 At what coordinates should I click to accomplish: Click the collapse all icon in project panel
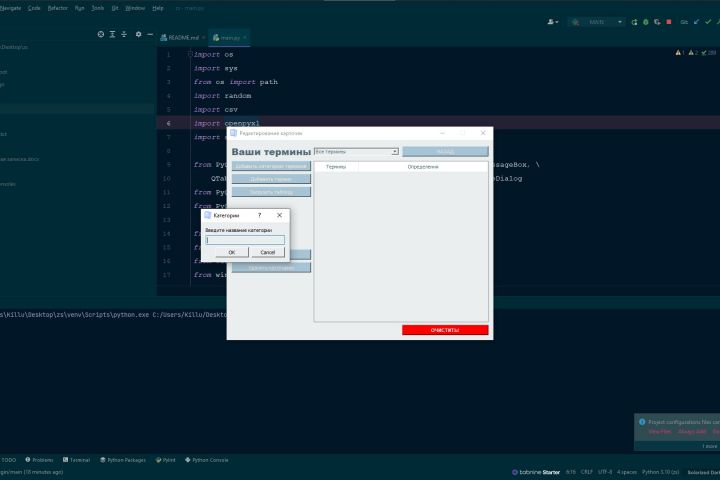click(x=124, y=34)
